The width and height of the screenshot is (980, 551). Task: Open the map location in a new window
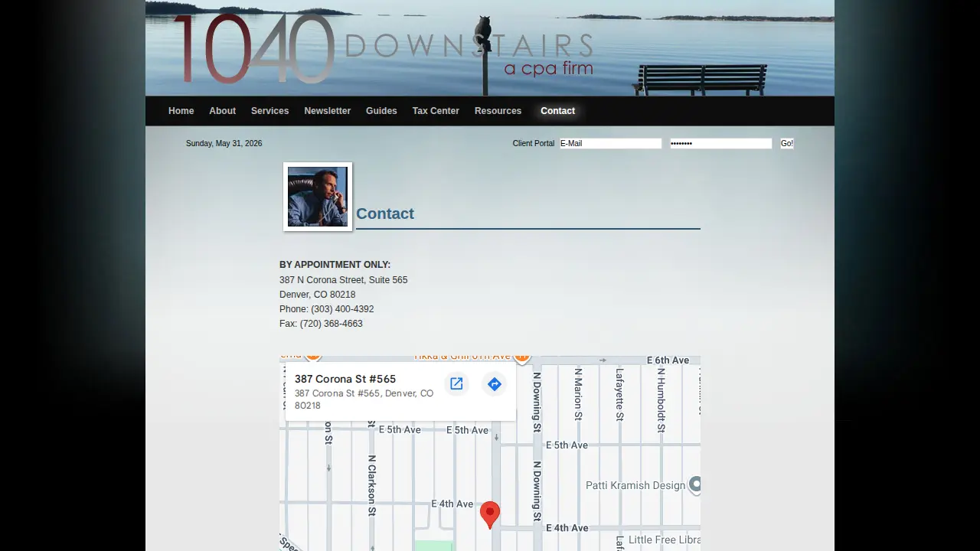(x=456, y=384)
